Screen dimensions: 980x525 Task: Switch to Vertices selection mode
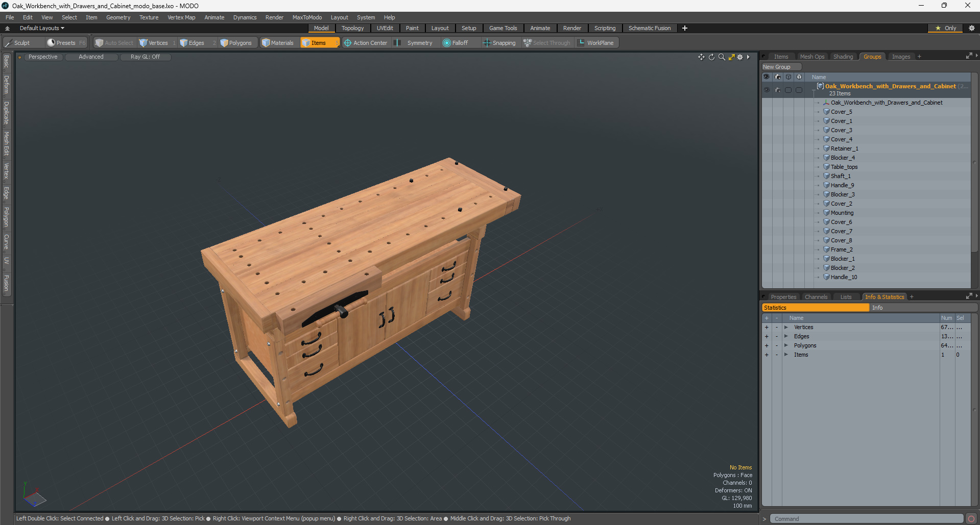pos(157,43)
